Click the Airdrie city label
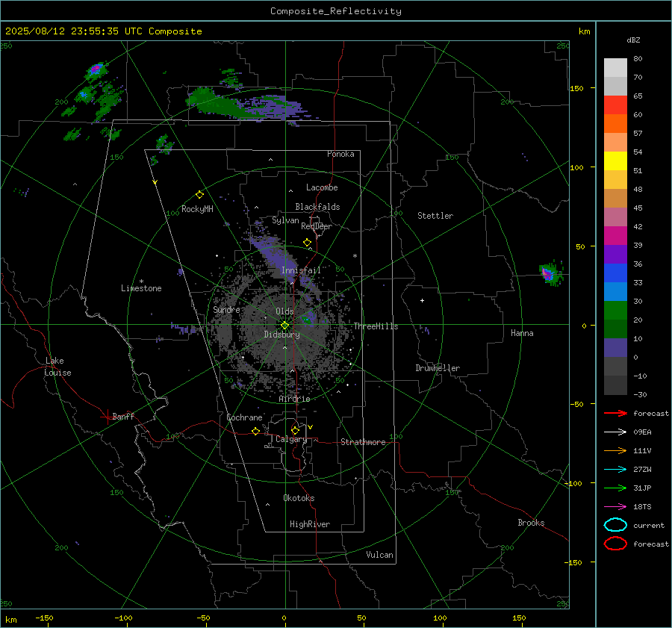 [x=294, y=399]
